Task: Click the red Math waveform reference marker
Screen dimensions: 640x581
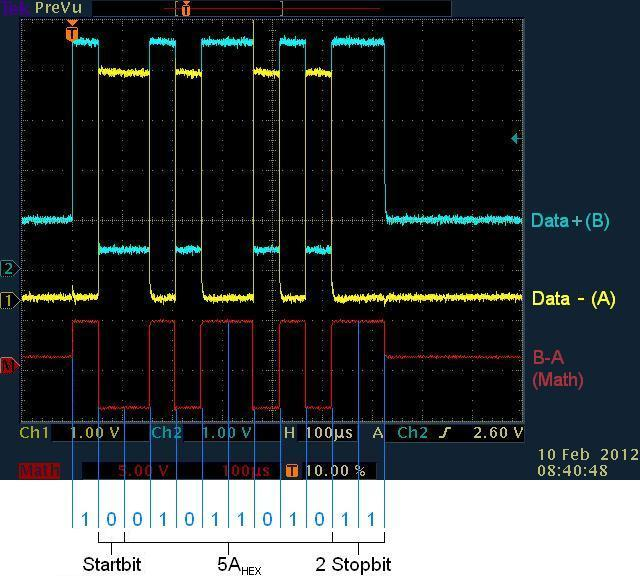Action: 9,366
